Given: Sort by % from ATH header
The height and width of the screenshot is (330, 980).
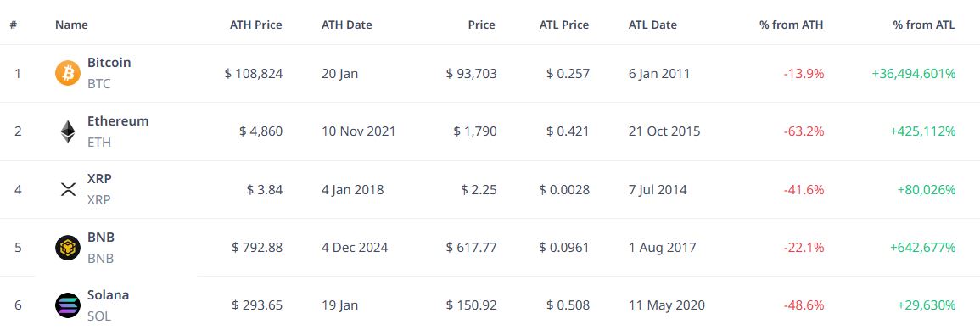Looking at the screenshot, I should [x=792, y=25].
